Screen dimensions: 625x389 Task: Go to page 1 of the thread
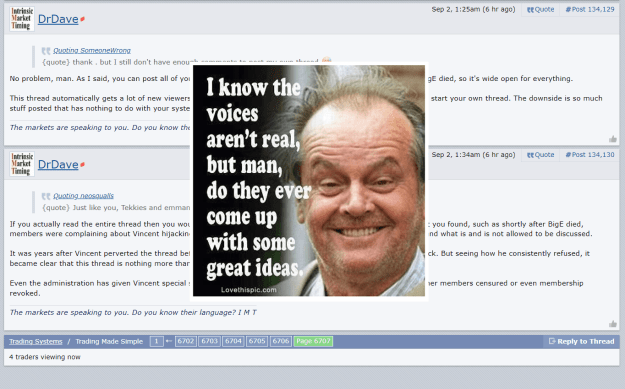point(157,342)
